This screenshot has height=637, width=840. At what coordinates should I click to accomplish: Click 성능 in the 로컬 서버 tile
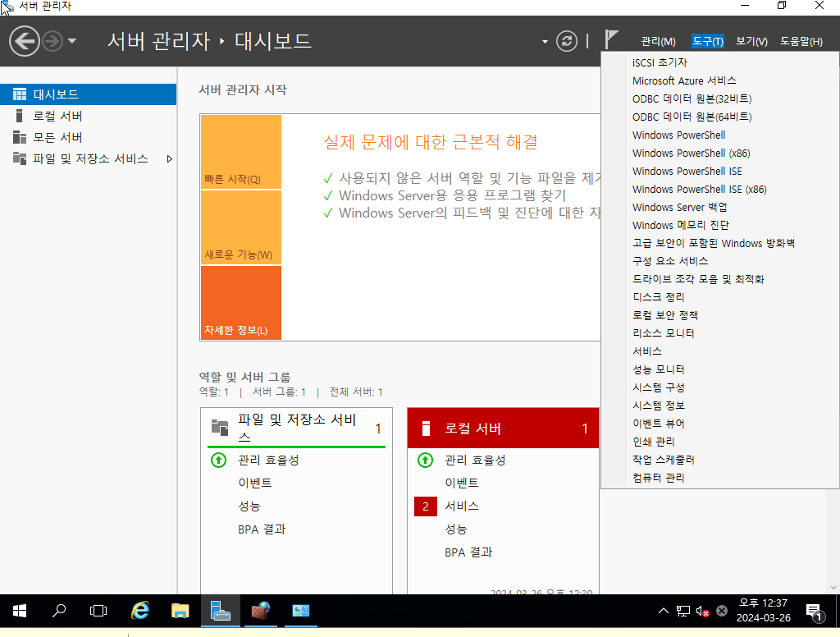click(x=456, y=529)
